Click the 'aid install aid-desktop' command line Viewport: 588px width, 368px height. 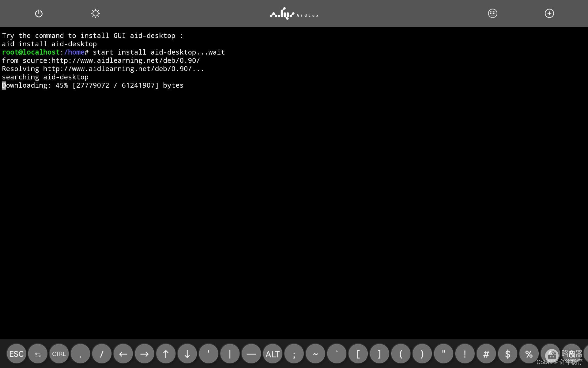49,44
